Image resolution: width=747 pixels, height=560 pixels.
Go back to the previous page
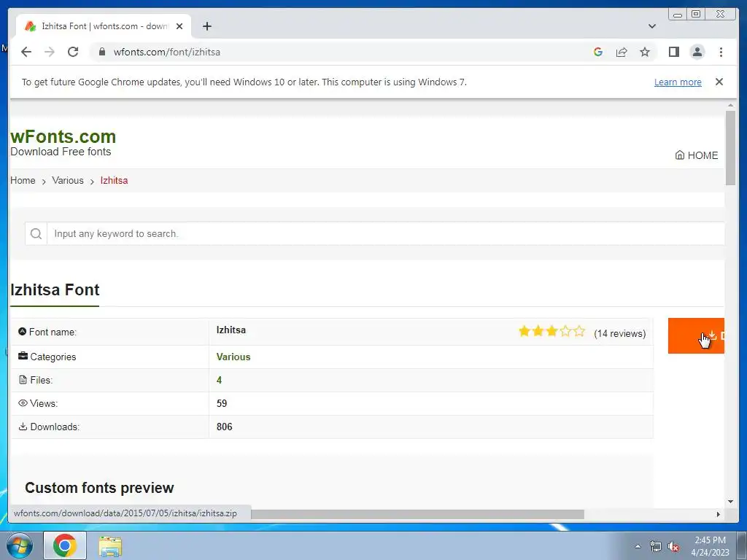[26, 52]
